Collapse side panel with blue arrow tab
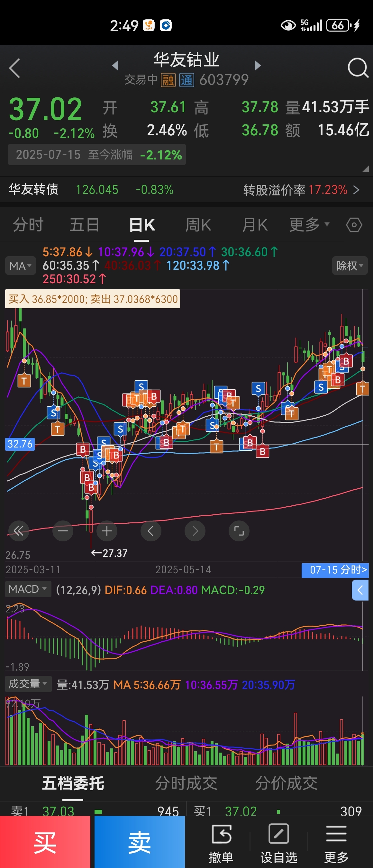This screenshot has width=373, height=868. point(360,590)
